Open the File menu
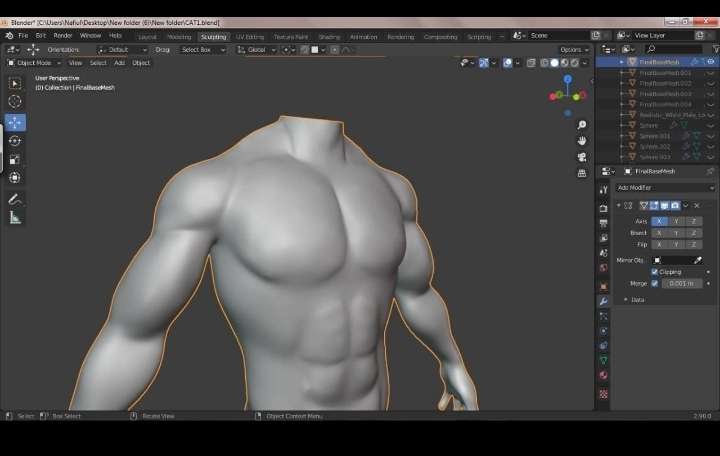720x456 pixels. [23, 36]
